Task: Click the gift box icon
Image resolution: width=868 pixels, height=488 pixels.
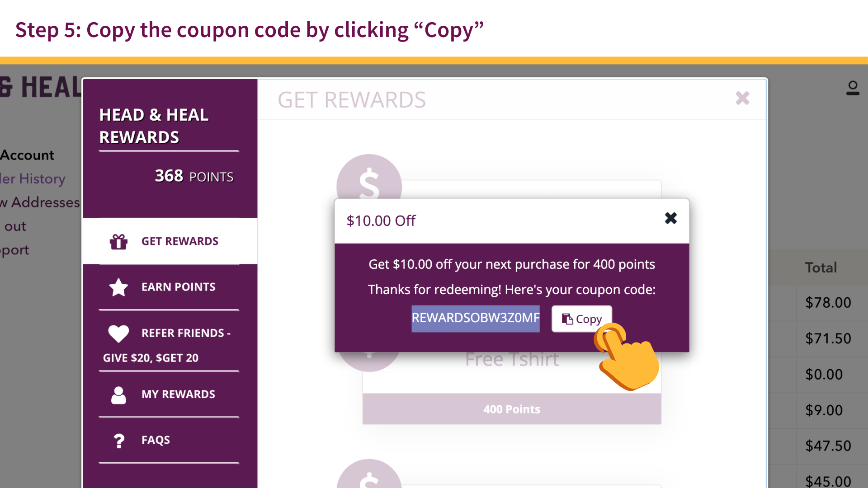Action: [x=118, y=242]
